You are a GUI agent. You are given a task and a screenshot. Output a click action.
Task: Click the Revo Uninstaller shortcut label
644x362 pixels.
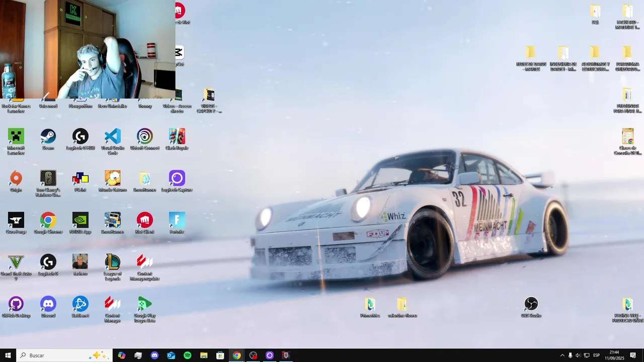click(113, 106)
